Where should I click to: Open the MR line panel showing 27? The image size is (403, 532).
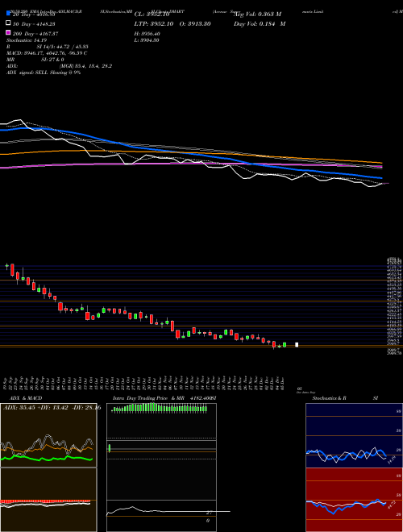161,516
